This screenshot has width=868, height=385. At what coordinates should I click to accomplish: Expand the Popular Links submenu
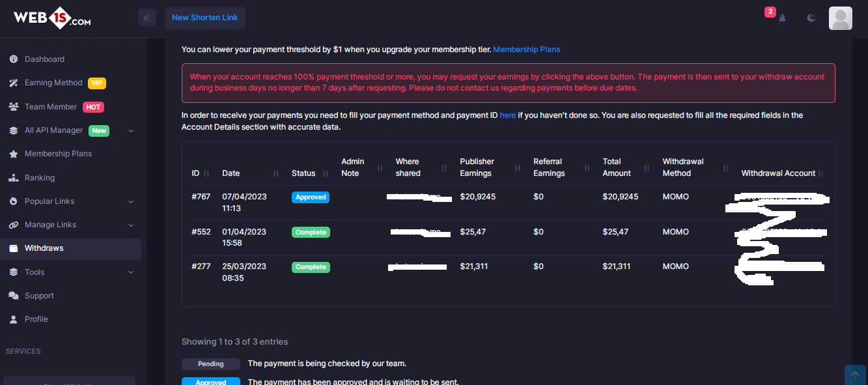tap(131, 201)
